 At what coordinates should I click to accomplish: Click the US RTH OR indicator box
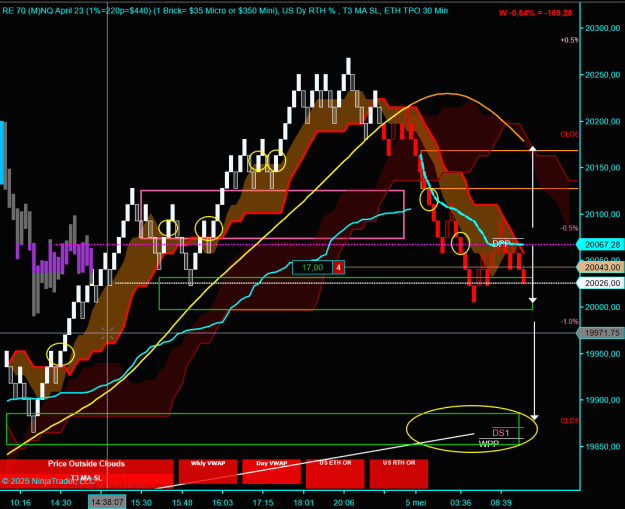399,474
